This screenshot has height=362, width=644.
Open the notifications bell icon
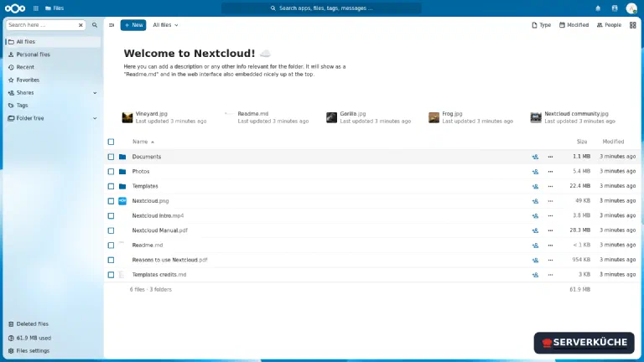(x=598, y=8)
